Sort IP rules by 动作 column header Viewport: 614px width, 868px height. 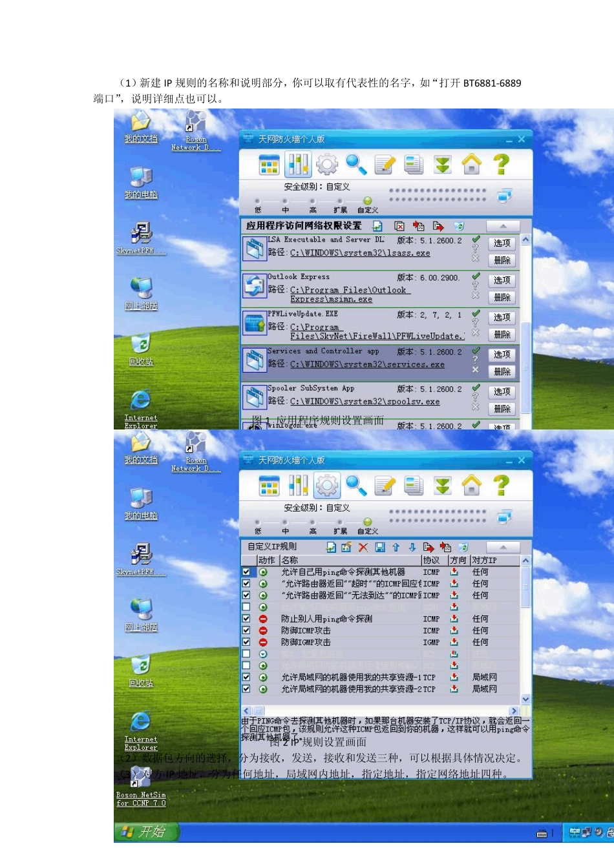268,560
